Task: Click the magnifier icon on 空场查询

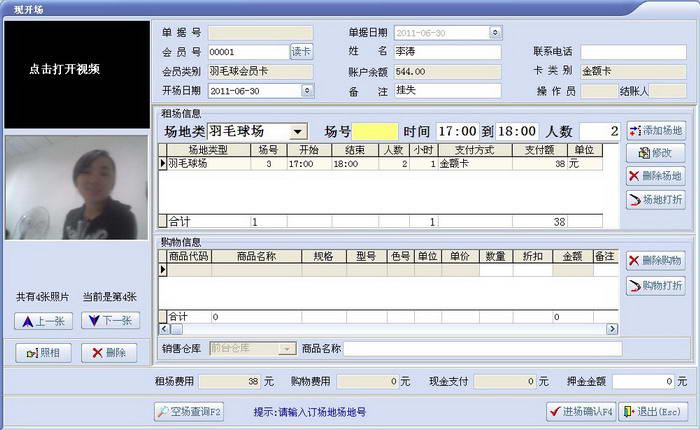Action: pyautogui.click(x=163, y=412)
